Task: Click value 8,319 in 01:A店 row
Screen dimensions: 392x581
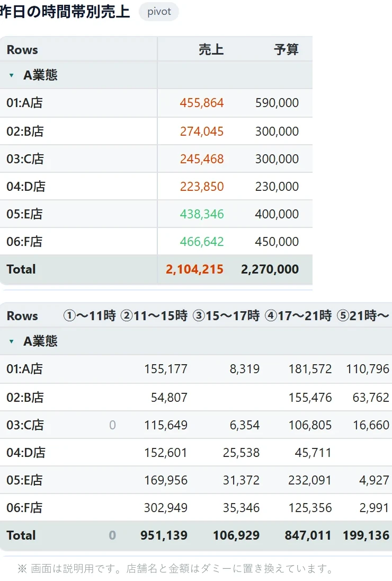Action: (x=245, y=369)
